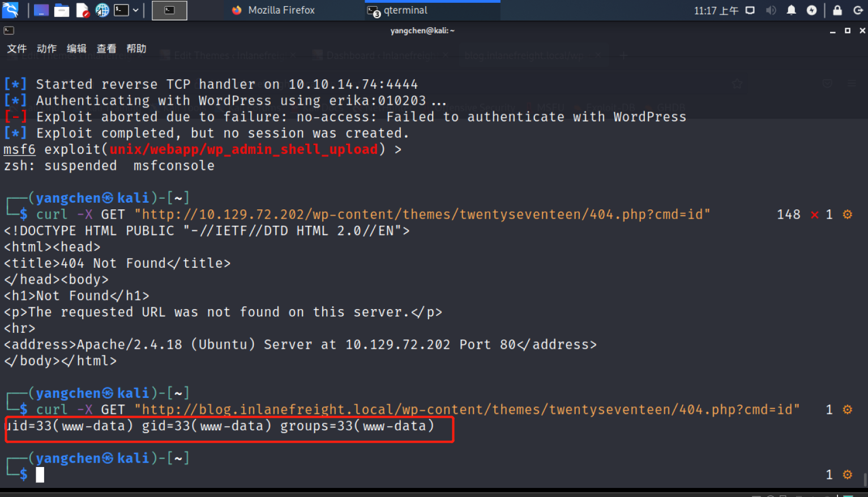
Task: Click the gear icon beside exit code 148
Action: (x=847, y=215)
